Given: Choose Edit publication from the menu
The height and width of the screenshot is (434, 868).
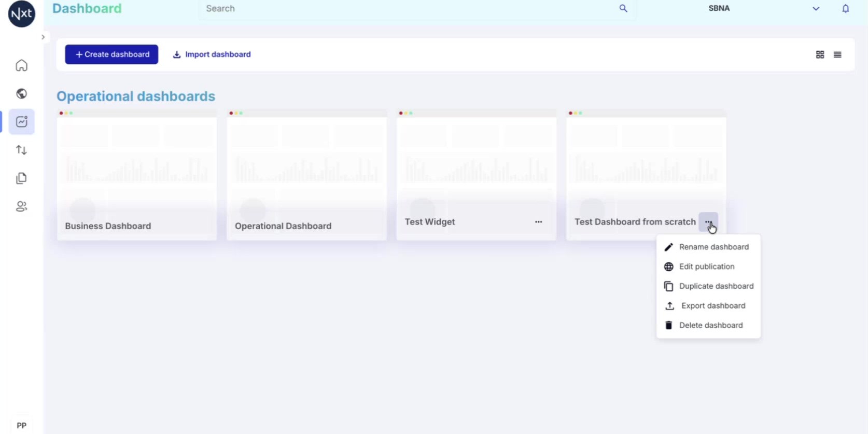Looking at the screenshot, I should click(708, 267).
